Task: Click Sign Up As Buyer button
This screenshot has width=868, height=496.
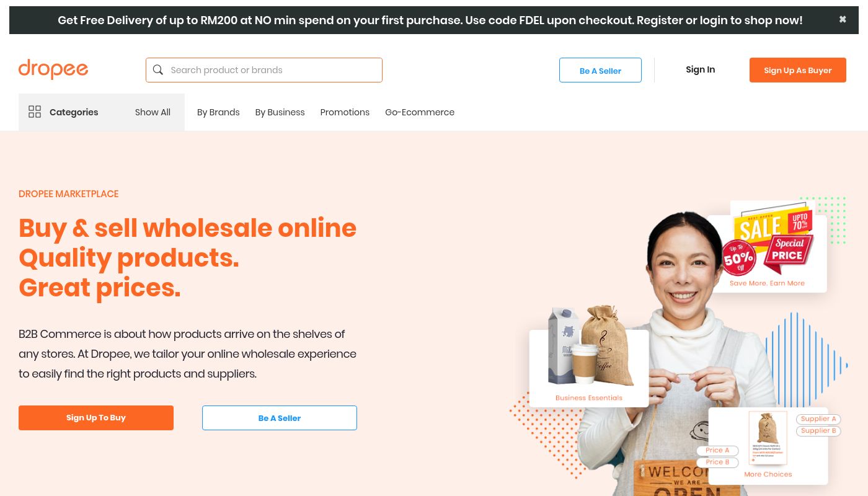Action: [798, 70]
